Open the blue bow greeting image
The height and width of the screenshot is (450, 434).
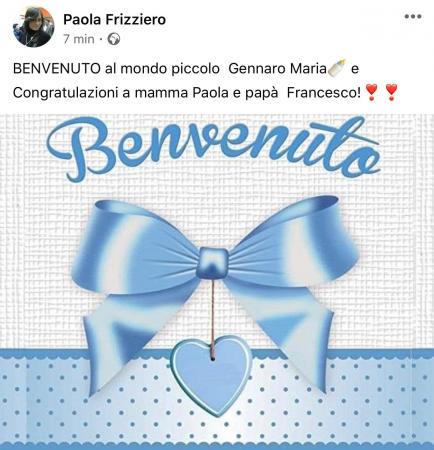click(x=217, y=282)
